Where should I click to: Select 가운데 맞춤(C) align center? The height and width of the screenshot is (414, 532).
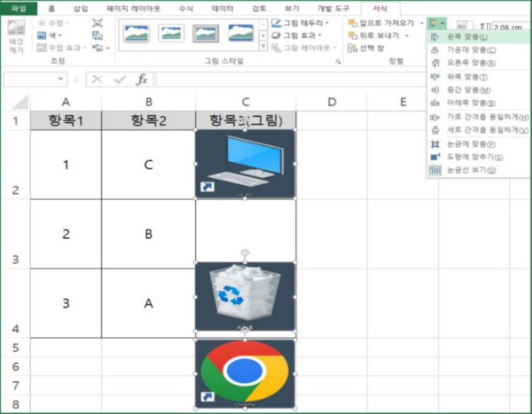(478, 50)
